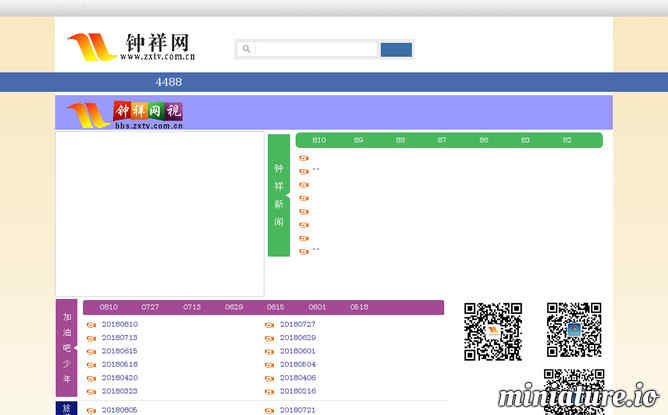Image resolution: width=668 pixels, height=415 pixels.
Task: Open the 20180810 list entry
Action: click(119, 325)
